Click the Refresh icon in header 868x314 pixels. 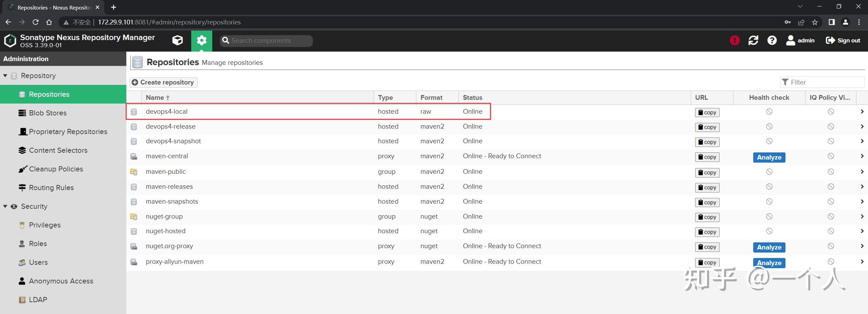[x=753, y=41]
